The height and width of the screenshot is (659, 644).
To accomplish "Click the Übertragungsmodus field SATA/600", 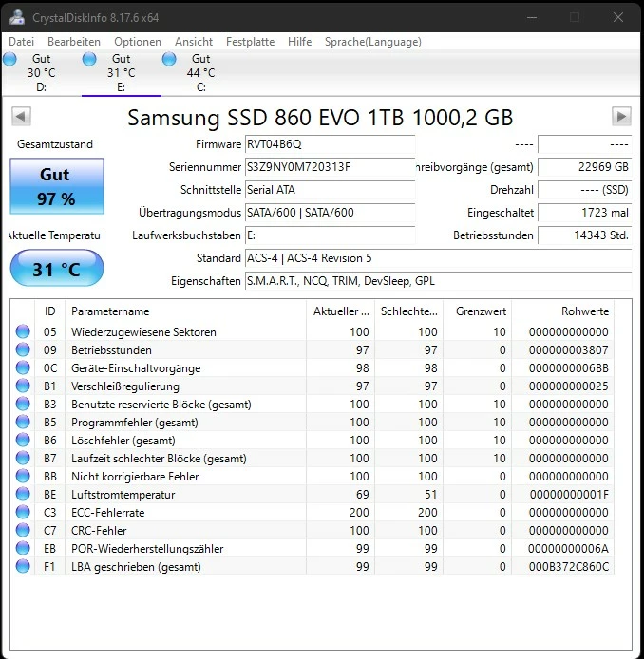I will click(330, 213).
